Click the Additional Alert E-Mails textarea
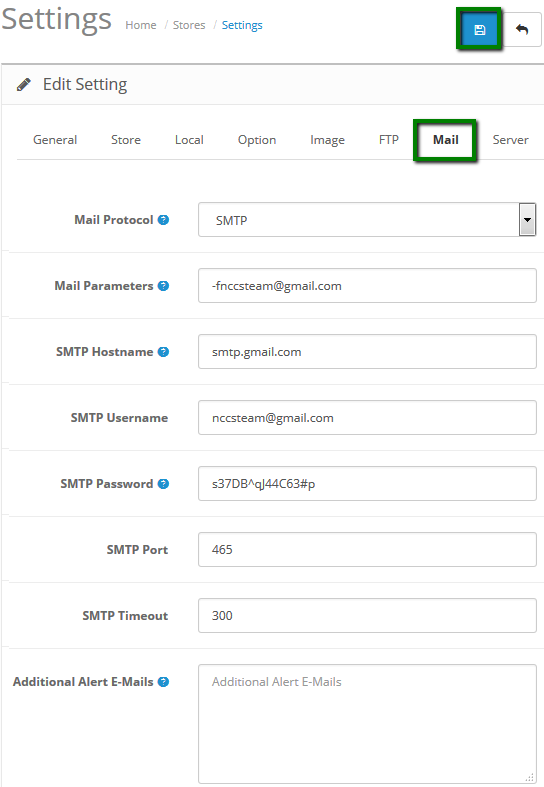The image size is (544, 787). point(367,724)
